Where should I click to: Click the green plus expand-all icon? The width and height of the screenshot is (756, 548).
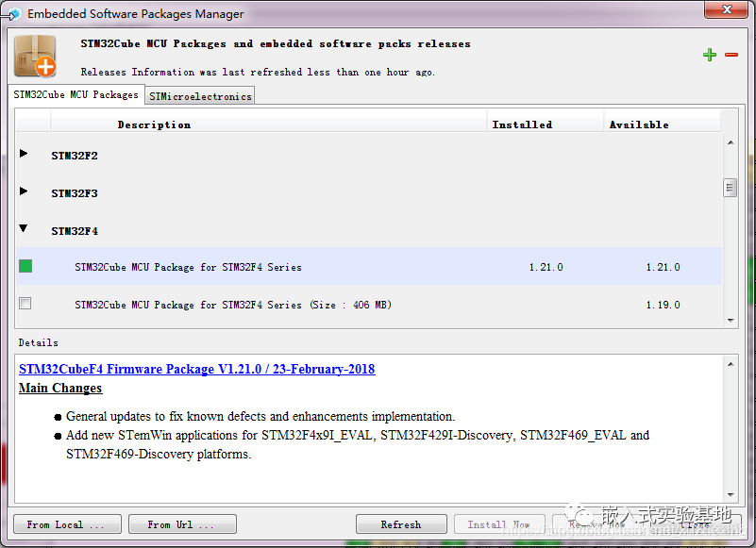pyautogui.click(x=710, y=55)
